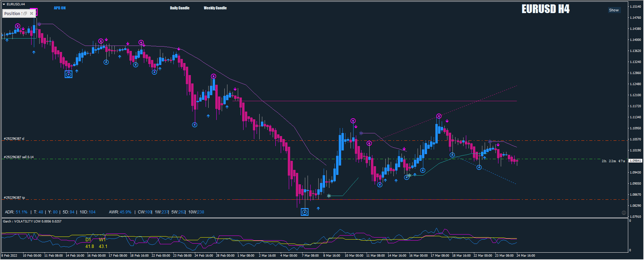Close the Position panel
Viewport: 644px width, 260px height.
pyautogui.click(x=32, y=13)
